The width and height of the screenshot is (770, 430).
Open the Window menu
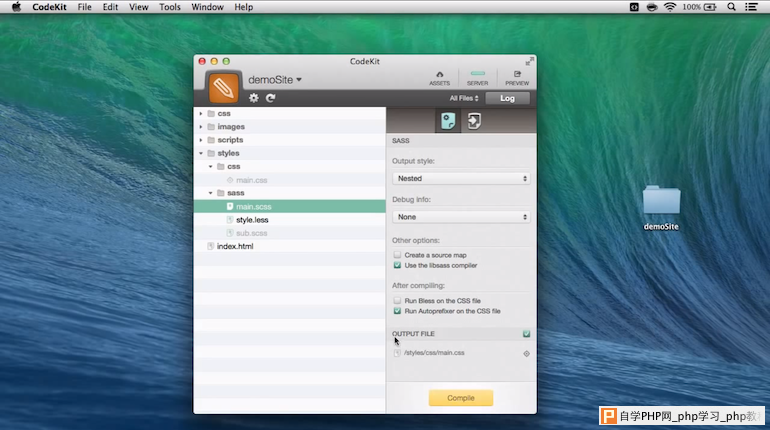[207, 7]
